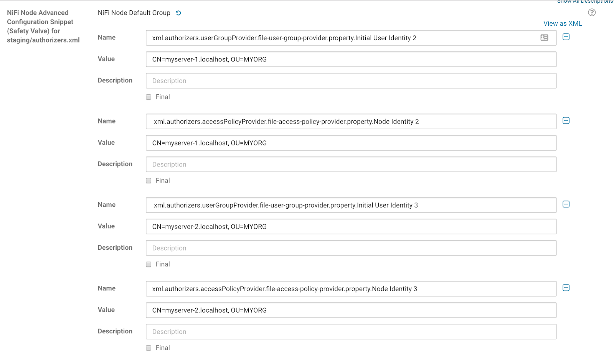Remove the Node Identity 2 entry
The height and width of the screenshot is (364, 614).
click(x=566, y=121)
